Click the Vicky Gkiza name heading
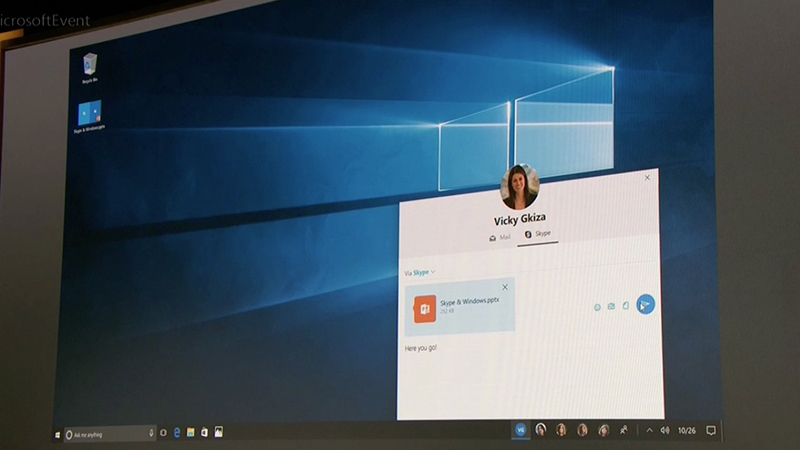Image resolution: width=800 pixels, height=450 pixels. tap(519, 219)
